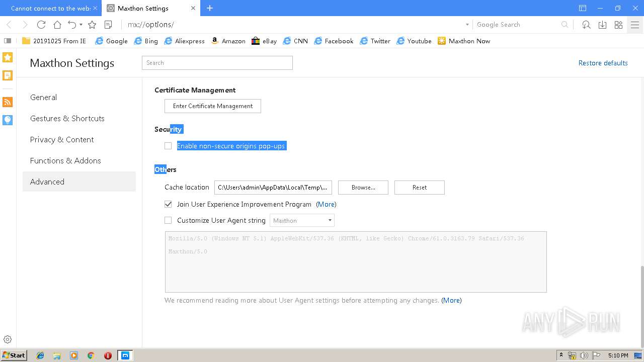Click the Browse... button
Viewport: 644px width, 362px height.
click(x=363, y=188)
